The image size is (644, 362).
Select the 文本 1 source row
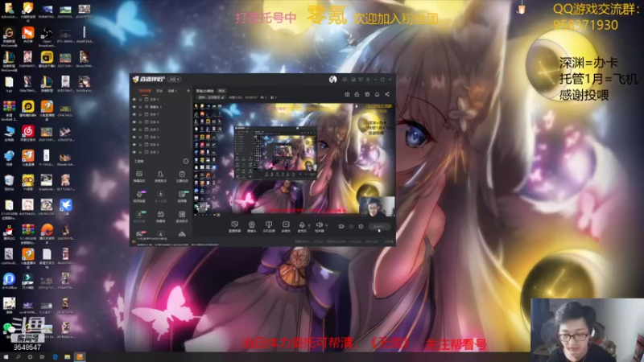coord(161,99)
